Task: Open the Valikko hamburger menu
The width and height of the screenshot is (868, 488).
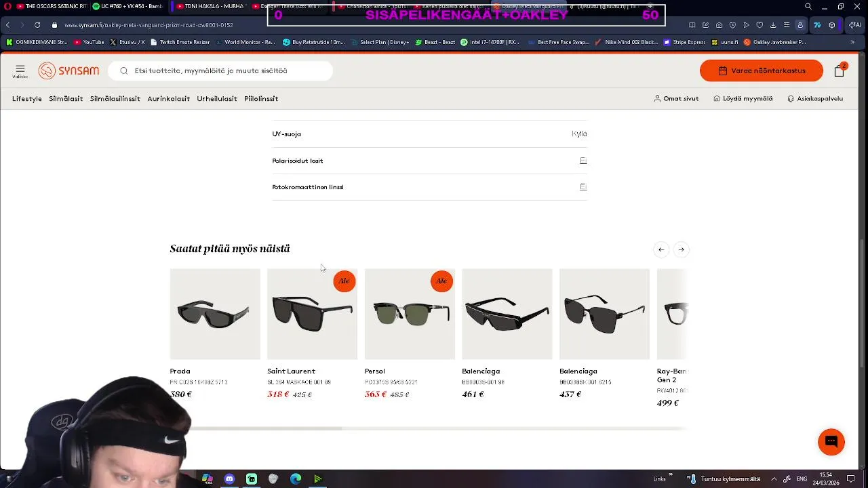Action: [20, 70]
